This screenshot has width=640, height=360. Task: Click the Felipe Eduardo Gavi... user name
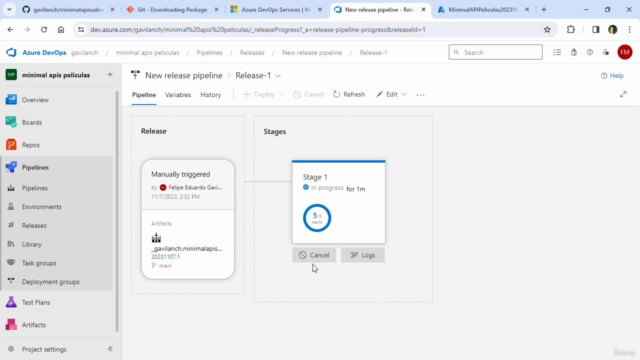[x=195, y=187]
